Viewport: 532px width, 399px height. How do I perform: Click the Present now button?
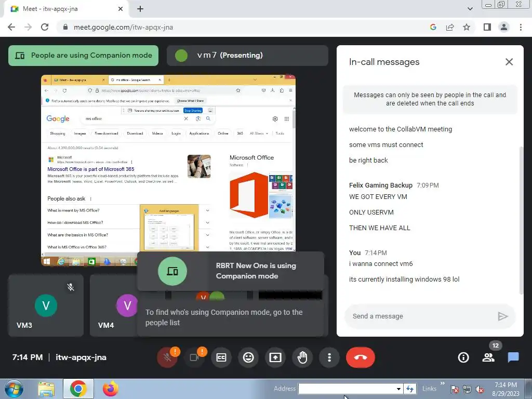275,357
